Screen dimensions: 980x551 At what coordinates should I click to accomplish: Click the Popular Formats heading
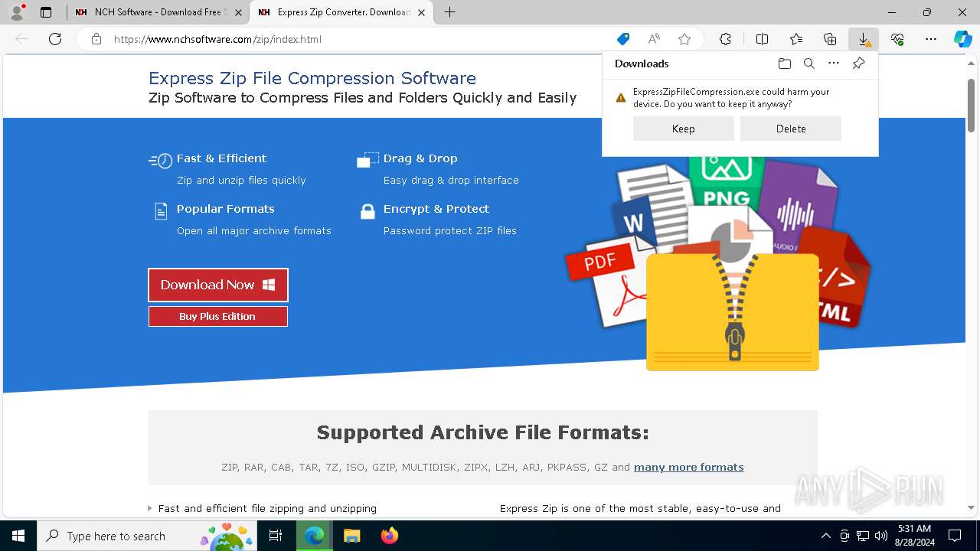tap(225, 209)
